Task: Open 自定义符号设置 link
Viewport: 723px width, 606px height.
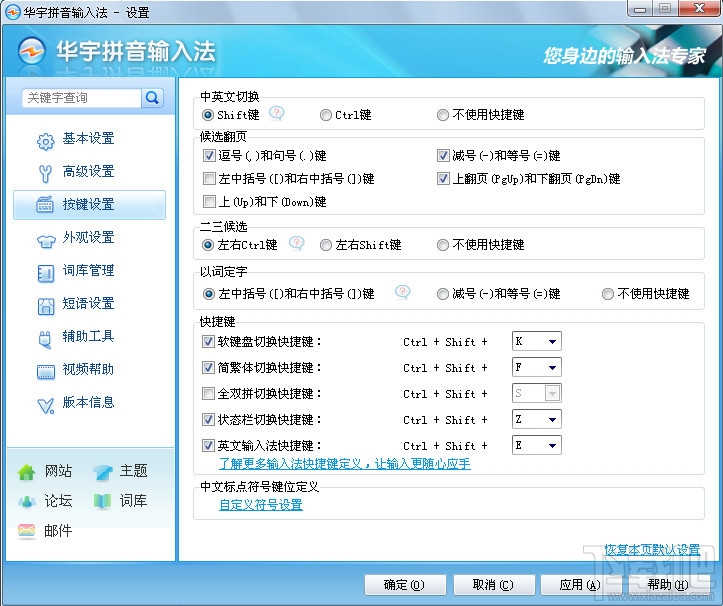Action: (261, 505)
